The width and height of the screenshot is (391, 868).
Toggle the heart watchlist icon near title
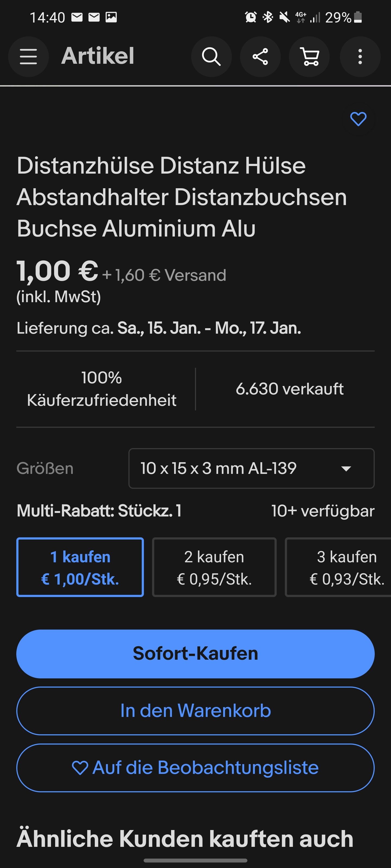(x=358, y=119)
